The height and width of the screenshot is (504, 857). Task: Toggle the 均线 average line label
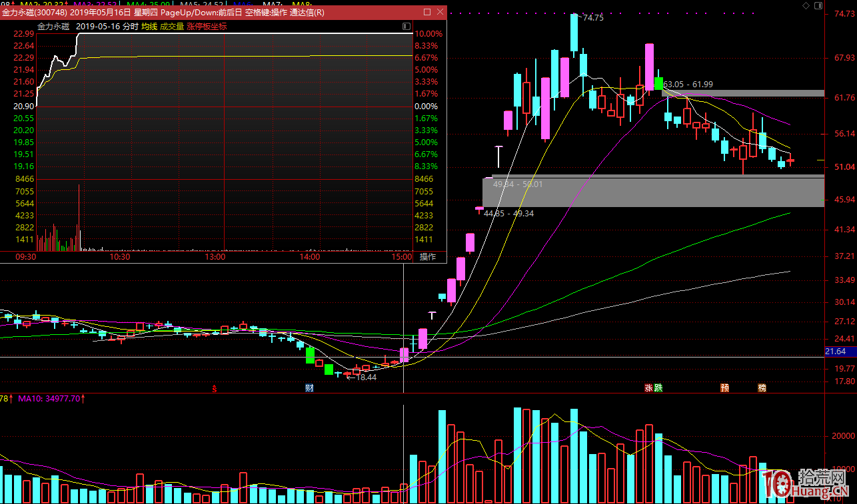click(x=149, y=26)
